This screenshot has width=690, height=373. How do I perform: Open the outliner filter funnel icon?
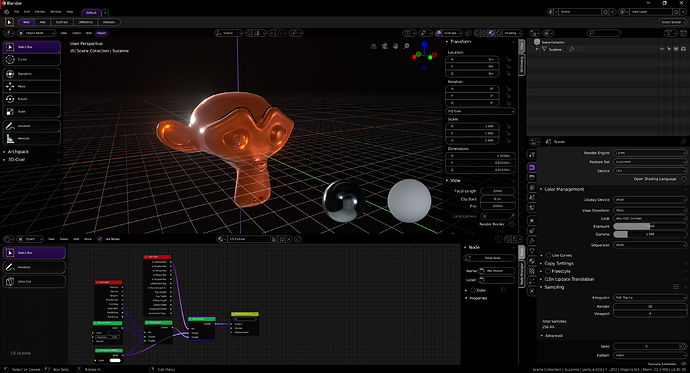coord(668,33)
